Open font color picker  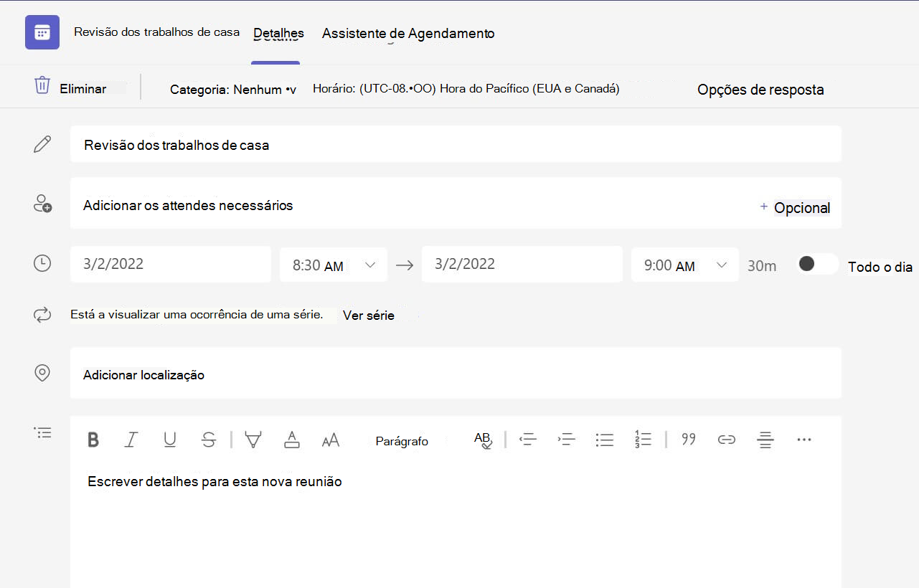[292, 440]
